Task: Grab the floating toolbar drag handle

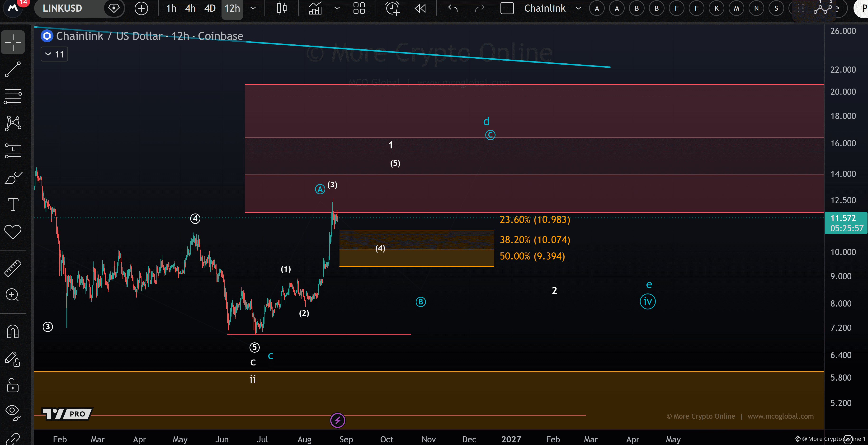Action: tap(801, 8)
